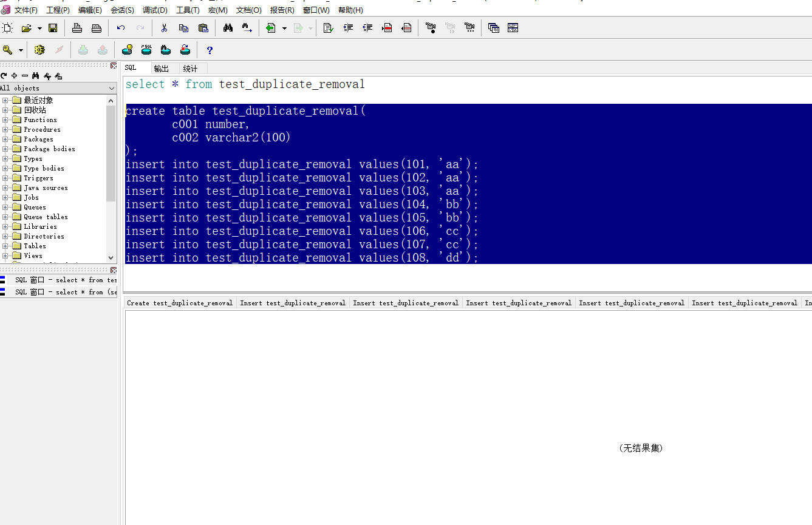The height and width of the screenshot is (525, 812).
Task: Switch to the 输出 tab
Action: point(162,69)
